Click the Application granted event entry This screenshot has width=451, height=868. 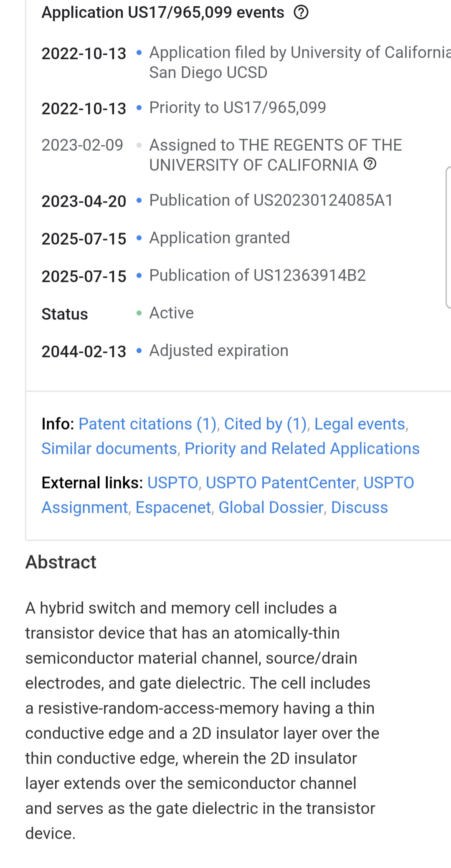click(x=219, y=238)
